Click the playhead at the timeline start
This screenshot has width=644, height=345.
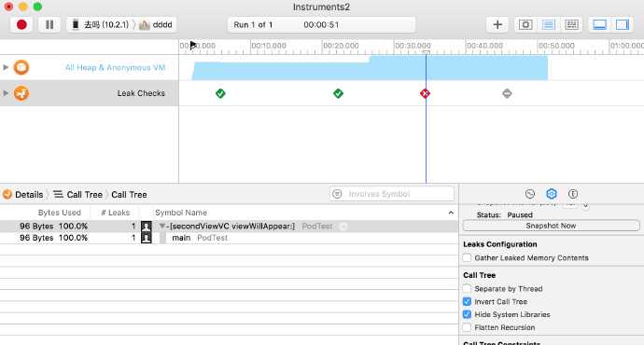click(193, 45)
